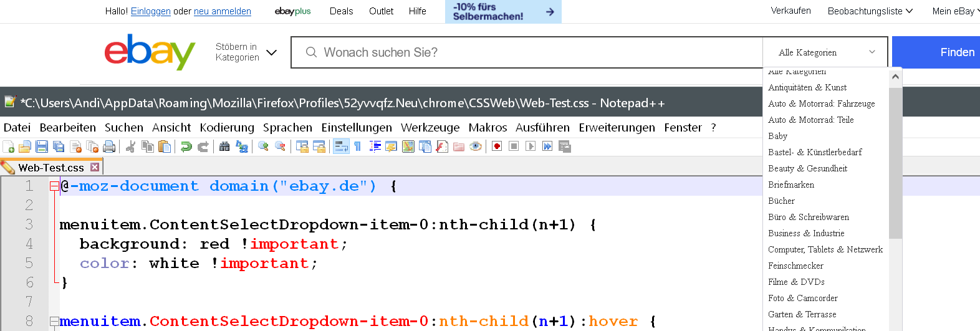
Task: Open the Kodierung menu
Action: [227, 127]
